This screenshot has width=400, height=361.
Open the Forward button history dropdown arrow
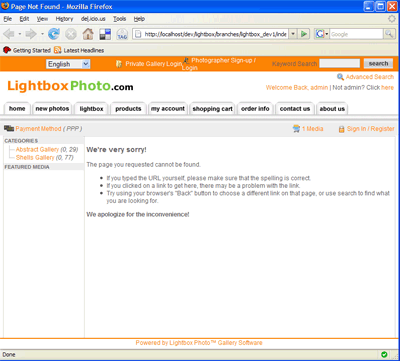42,34
